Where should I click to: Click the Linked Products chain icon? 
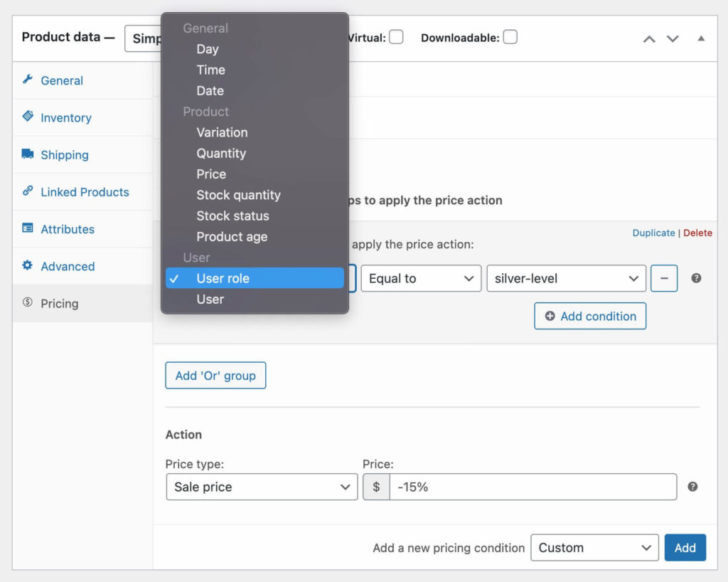pyautogui.click(x=28, y=191)
